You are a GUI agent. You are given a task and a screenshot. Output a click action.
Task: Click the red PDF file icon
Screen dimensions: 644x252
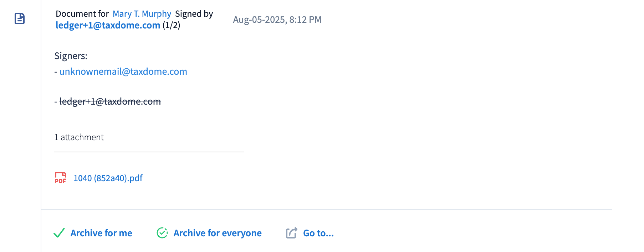click(x=60, y=178)
